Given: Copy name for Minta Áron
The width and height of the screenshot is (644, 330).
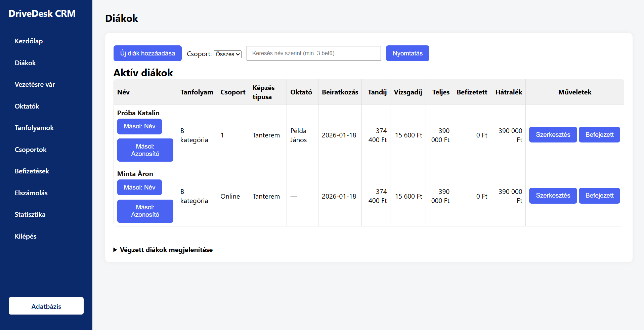Looking at the screenshot, I should point(139,188).
